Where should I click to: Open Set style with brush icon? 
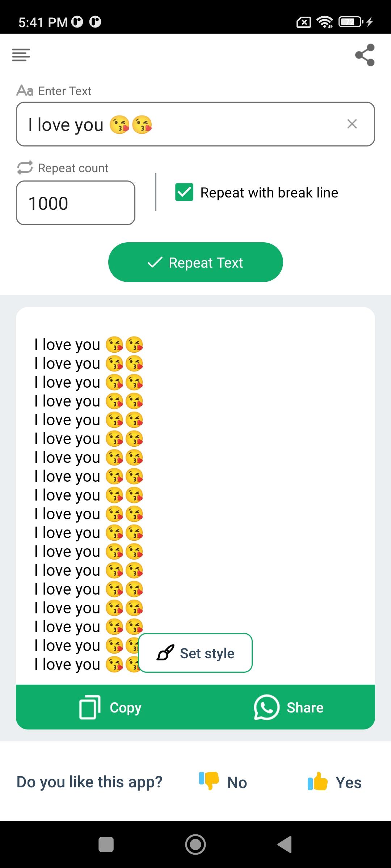click(x=195, y=653)
